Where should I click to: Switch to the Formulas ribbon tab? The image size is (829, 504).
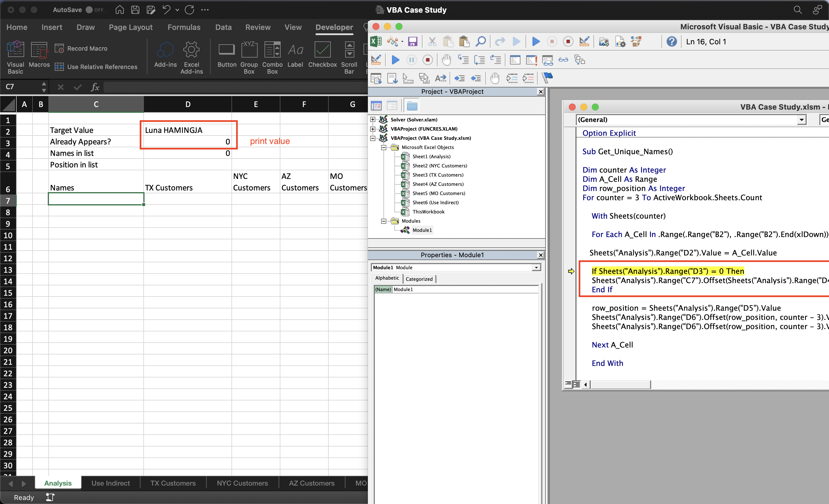point(184,27)
